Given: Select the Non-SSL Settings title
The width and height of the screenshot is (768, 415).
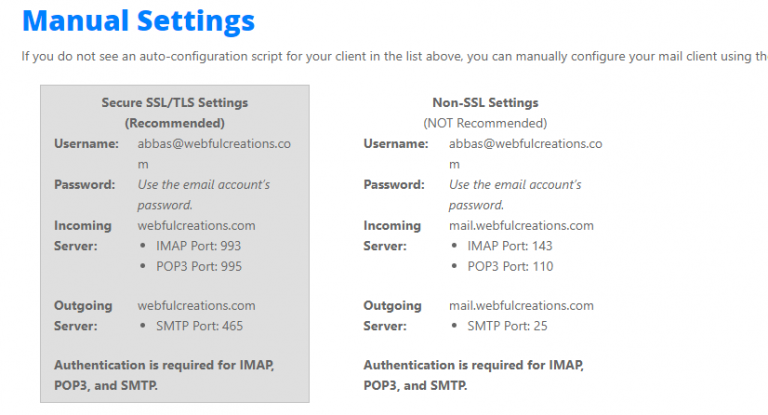Looking at the screenshot, I should 485,103.
